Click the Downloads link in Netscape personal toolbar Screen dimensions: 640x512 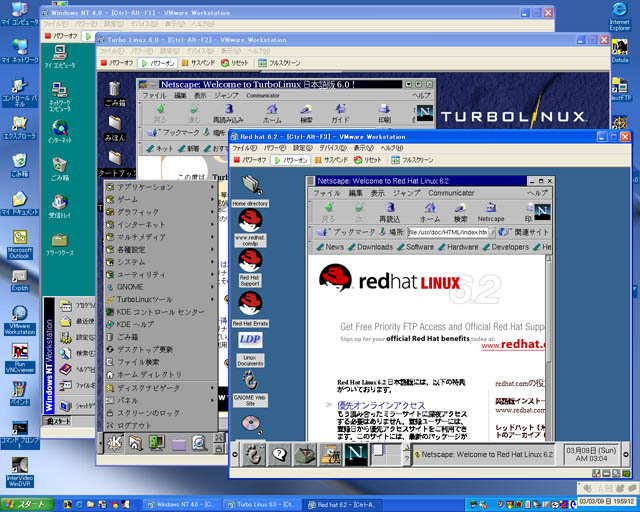[375, 247]
